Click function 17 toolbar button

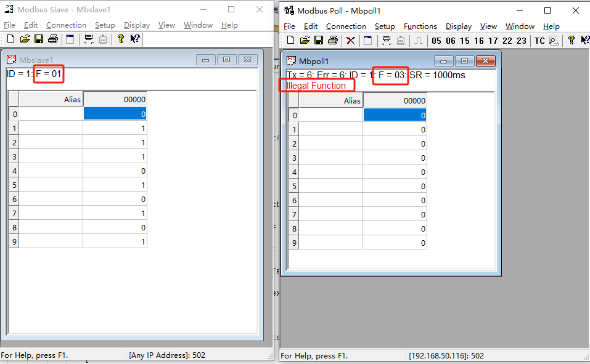tap(493, 41)
